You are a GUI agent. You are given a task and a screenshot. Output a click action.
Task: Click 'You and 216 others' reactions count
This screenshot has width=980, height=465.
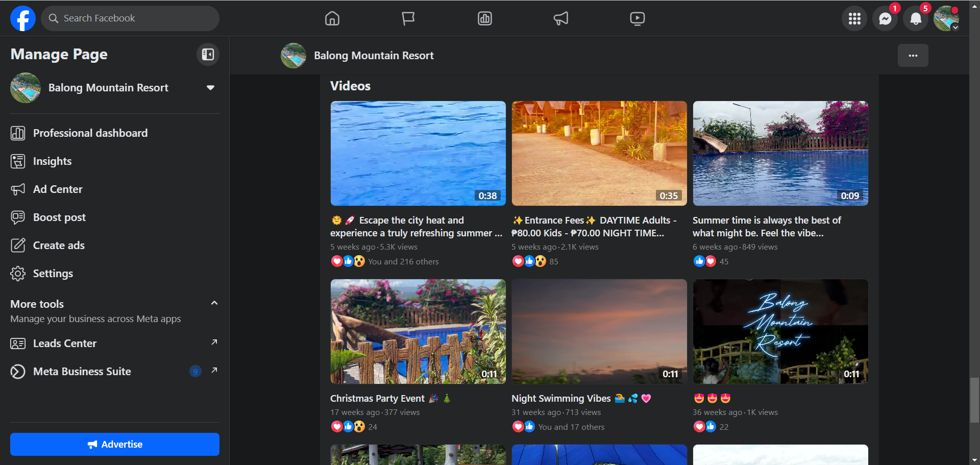(x=403, y=261)
